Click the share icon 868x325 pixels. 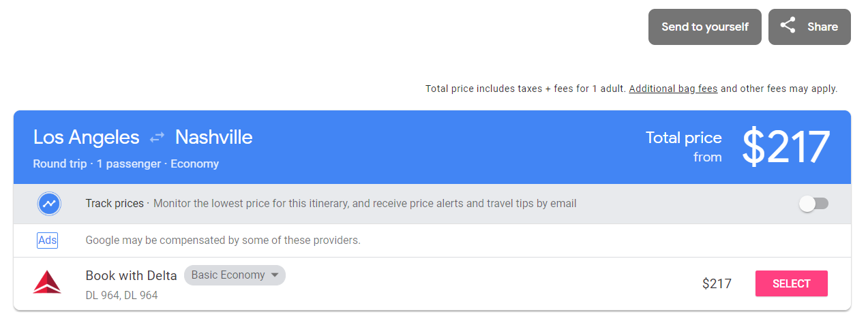[788, 27]
